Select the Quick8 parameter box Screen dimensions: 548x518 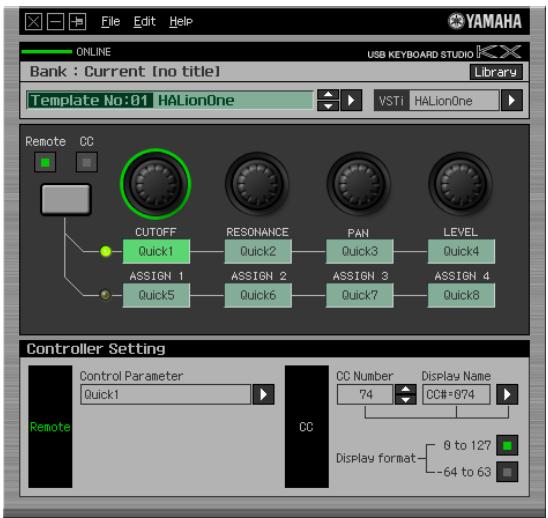pyautogui.click(x=461, y=295)
